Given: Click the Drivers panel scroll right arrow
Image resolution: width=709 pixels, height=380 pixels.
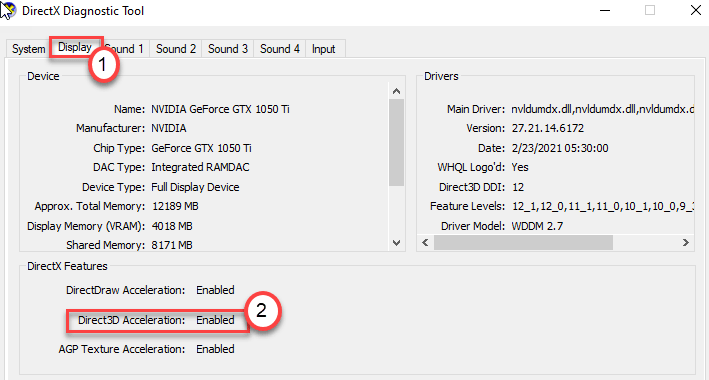Looking at the screenshot, I should click(x=685, y=243).
